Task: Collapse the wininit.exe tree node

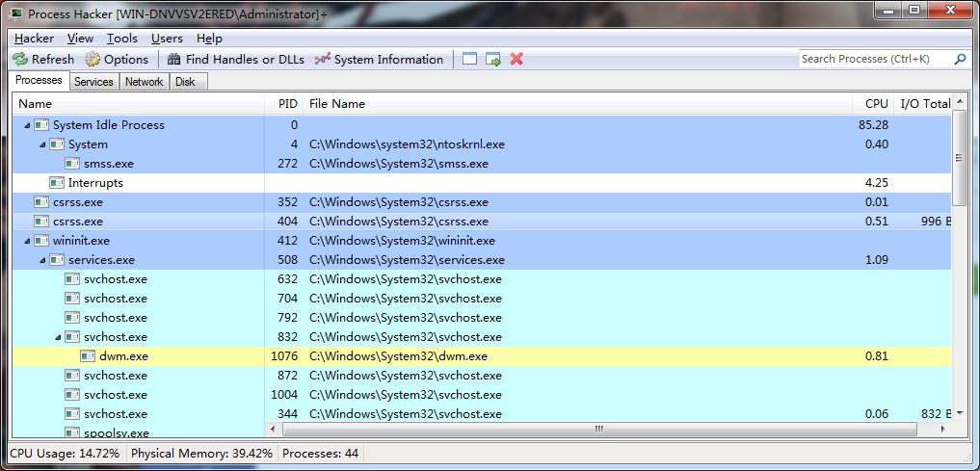Action: 27,241
